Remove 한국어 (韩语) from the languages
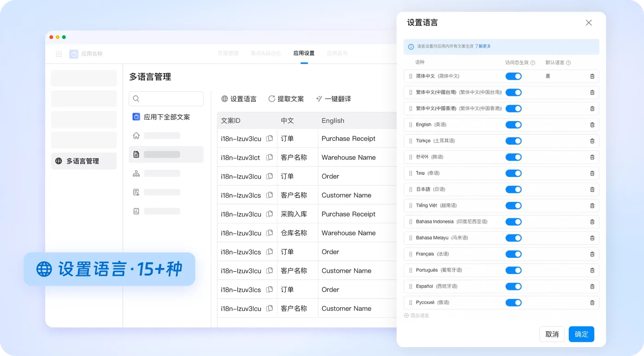Image resolution: width=644 pixels, height=356 pixels. coord(592,157)
